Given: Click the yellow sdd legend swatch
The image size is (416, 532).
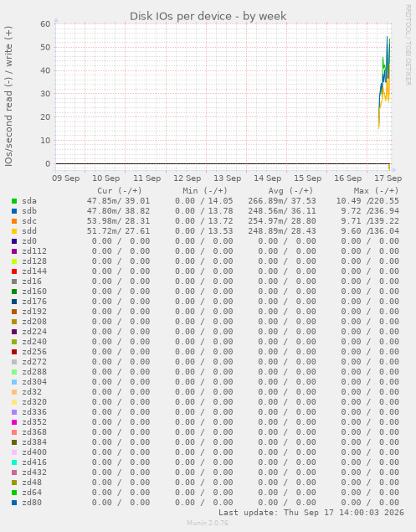Looking at the screenshot, I should point(14,231).
